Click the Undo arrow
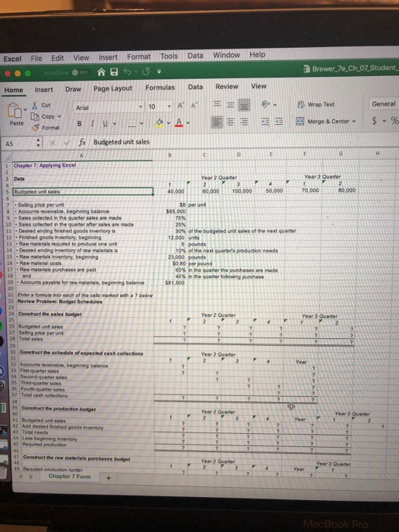Image resolution: width=399 pixels, height=532 pixels. click(127, 72)
